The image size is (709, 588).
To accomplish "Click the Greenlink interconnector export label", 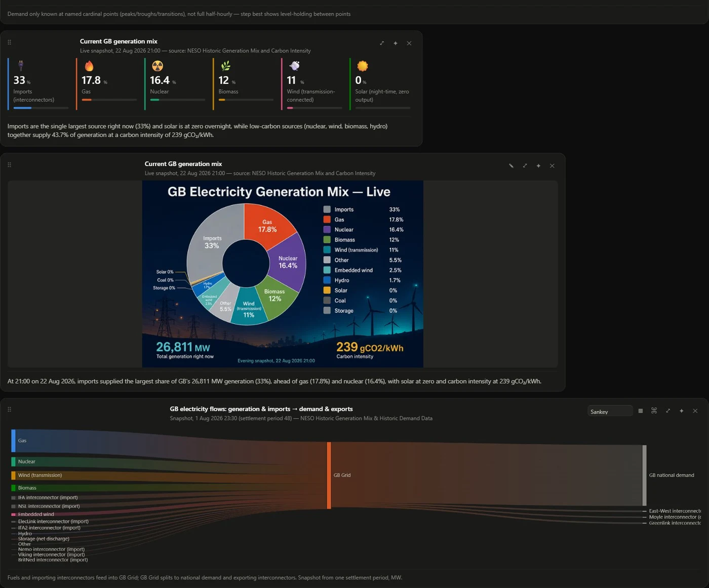I will click(x=675, y=523).
